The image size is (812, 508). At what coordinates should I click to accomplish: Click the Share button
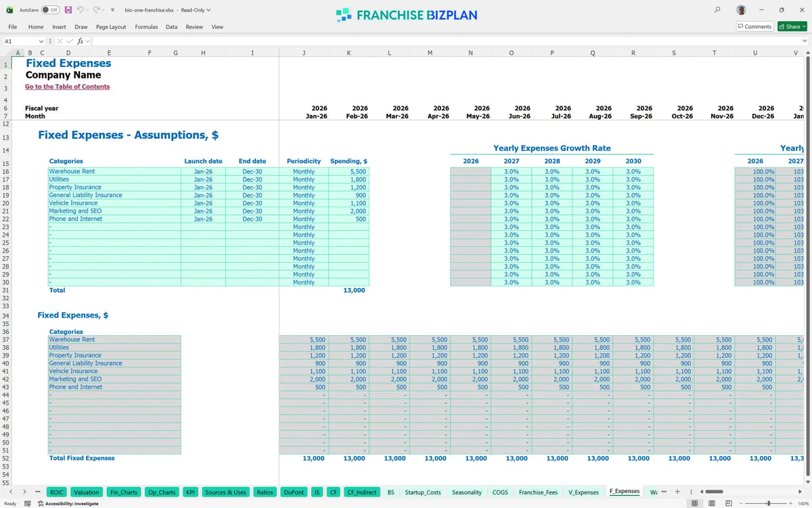[791, 26]
